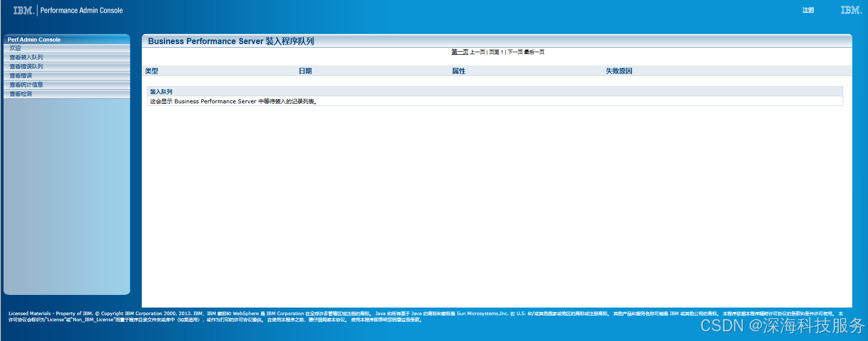Click the description text about 等待装入的记录列表

(233, 101)
